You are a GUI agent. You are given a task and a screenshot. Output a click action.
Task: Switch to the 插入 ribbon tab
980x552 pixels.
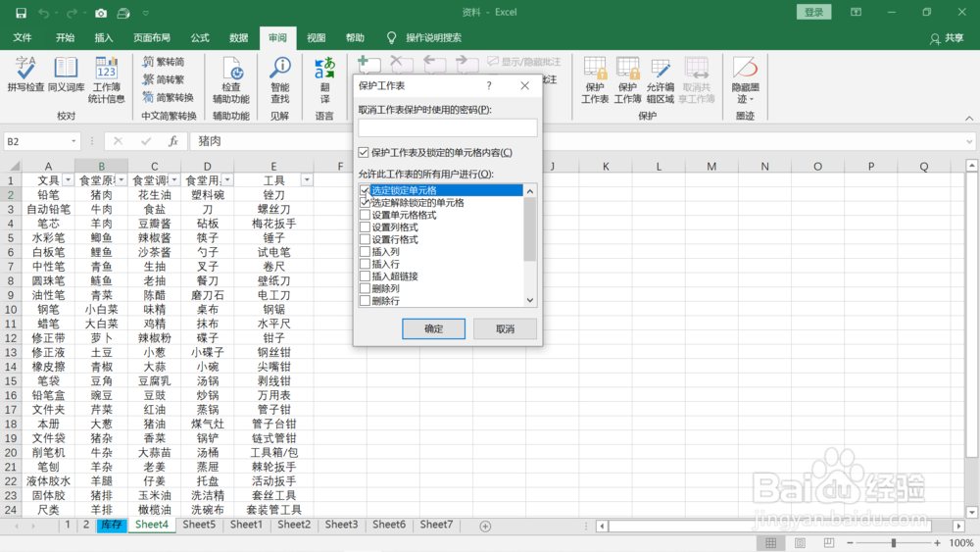coord(104,38)
